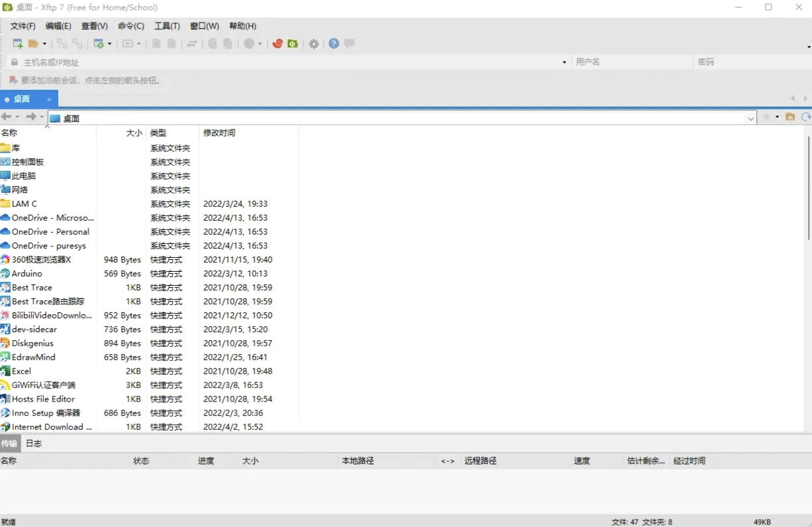812x527 pixels.
Task: Click the session properties icon with green gear
Action: (99, 44)
